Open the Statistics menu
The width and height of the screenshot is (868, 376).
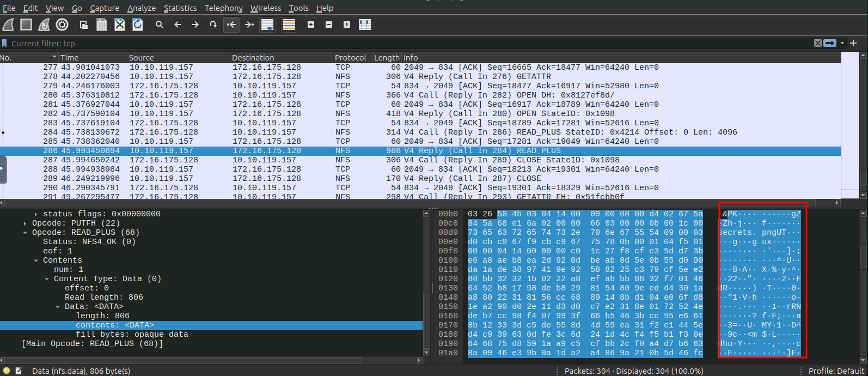click(180, 8)
